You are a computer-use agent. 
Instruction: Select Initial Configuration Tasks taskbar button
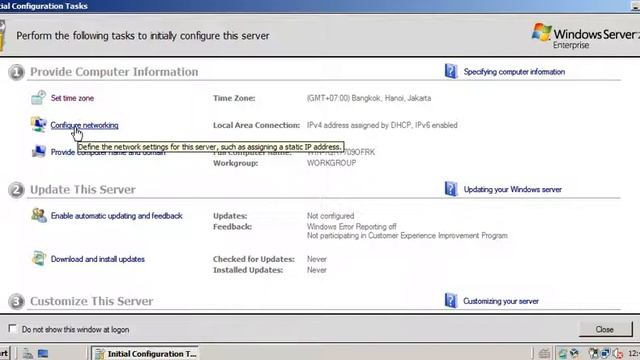pos(145,353)
